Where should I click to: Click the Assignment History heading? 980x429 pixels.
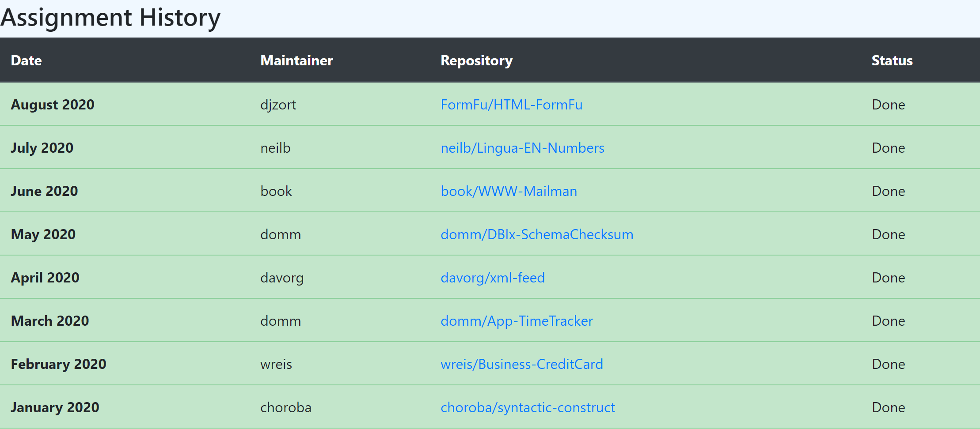coord(110,18)
